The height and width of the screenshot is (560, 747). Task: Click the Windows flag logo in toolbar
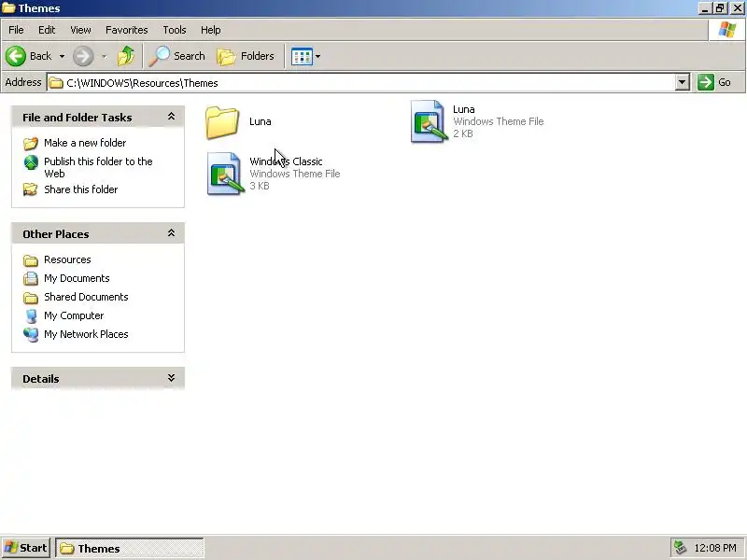pos(727,30)
